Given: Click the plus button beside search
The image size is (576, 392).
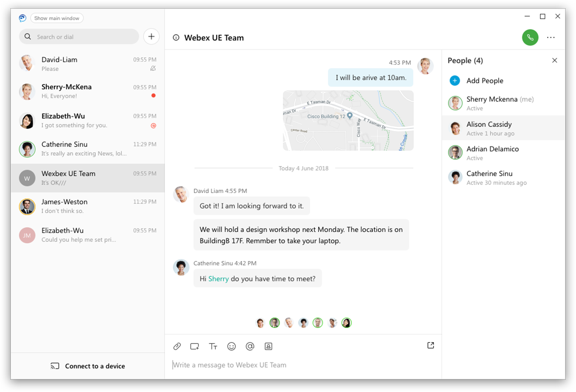Looking at the screenshot, I should point(151,37).
